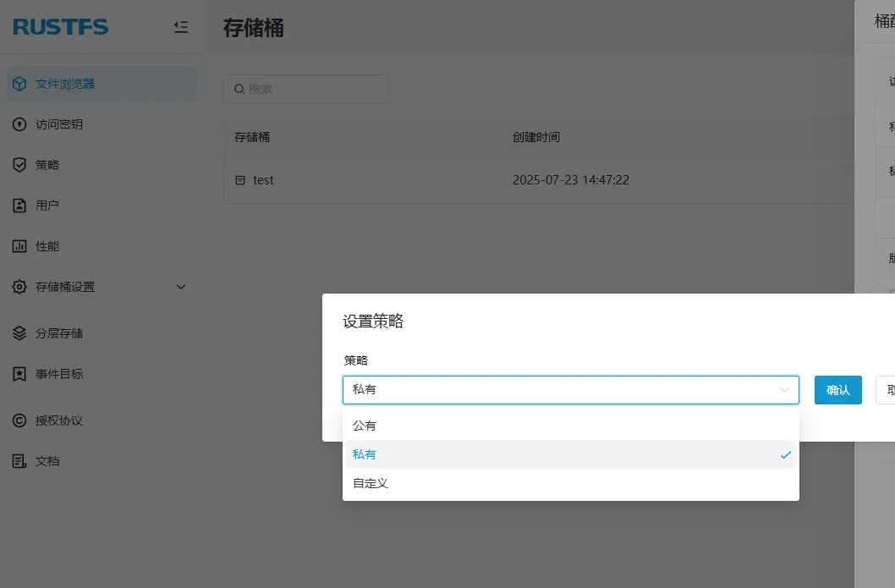Screen dimensions: 895x588
Task: Open the 事件目标 event targets icon
Action: [19, 373]
